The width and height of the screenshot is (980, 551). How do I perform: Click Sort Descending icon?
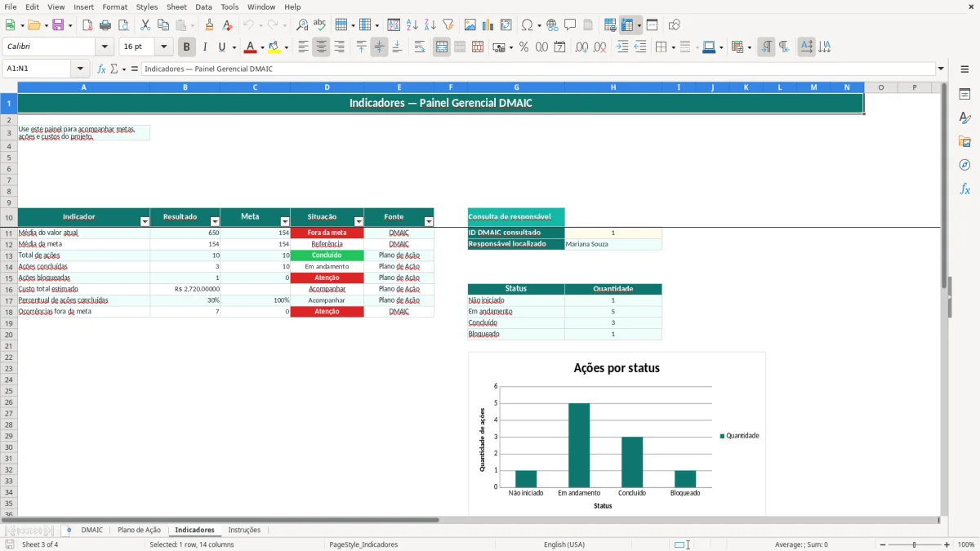tap(430, 25)
